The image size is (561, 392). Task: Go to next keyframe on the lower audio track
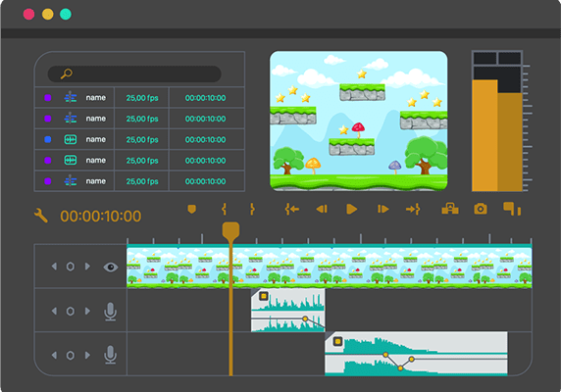87,355
